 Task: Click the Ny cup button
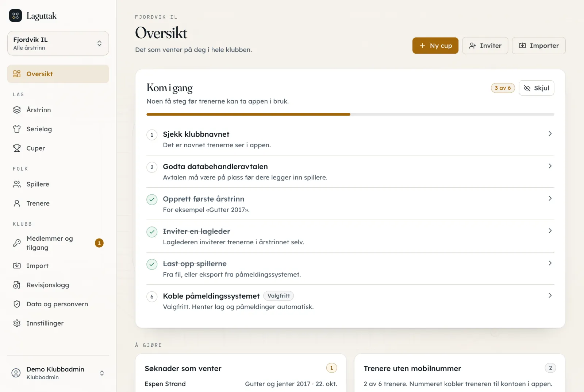click(x=435, y=46)
